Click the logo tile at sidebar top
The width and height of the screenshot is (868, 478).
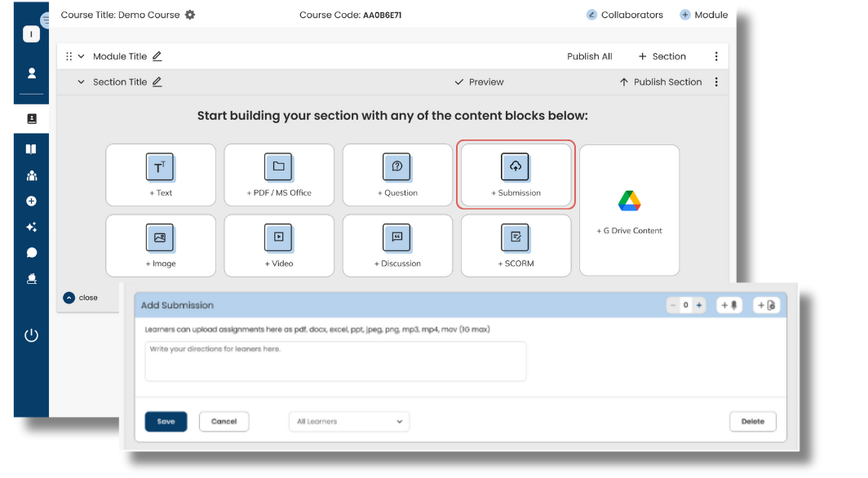tap(31, 34)
